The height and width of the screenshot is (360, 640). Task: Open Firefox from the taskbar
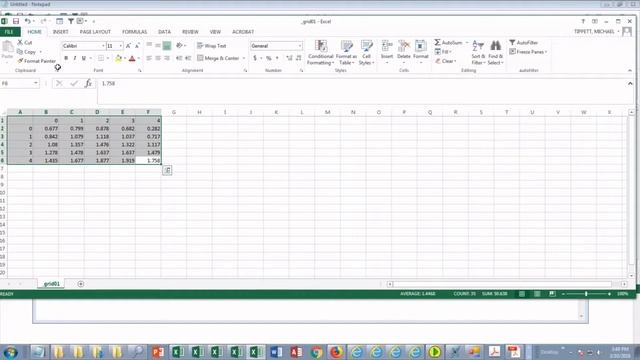coord(336,352)
